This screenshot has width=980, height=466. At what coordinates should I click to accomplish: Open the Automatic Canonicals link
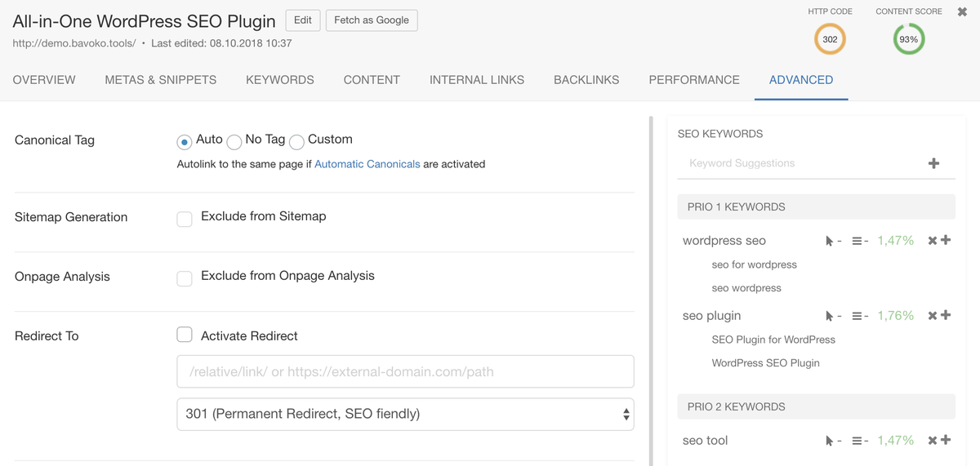(367, 164)
